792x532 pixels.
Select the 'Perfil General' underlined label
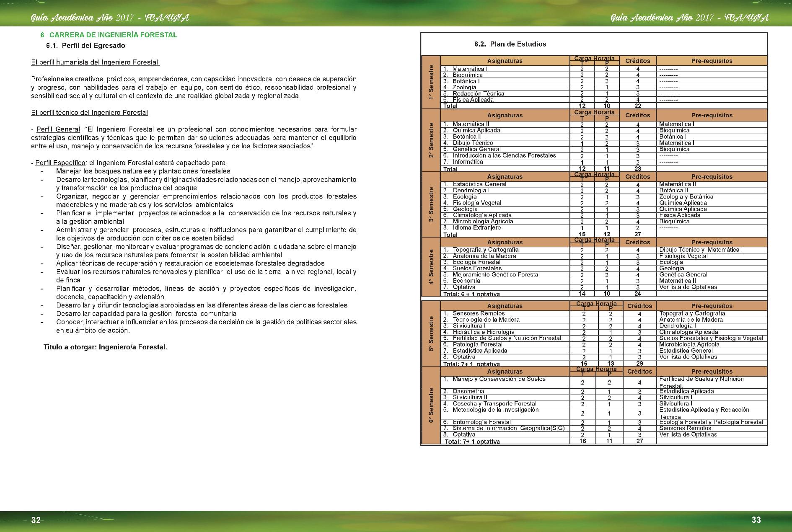[58, 129]
